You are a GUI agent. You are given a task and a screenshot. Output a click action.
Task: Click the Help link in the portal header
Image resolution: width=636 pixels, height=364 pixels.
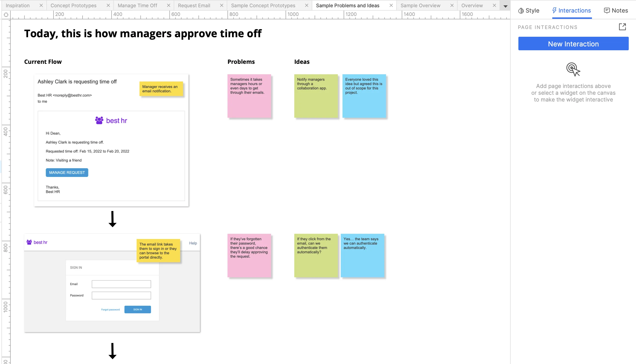[193, 243]
